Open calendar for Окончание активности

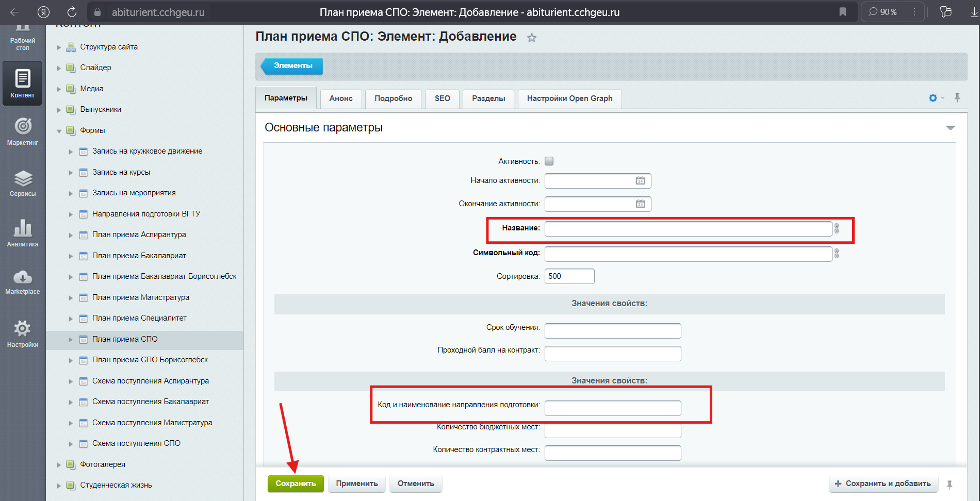[x=640, y=204]
